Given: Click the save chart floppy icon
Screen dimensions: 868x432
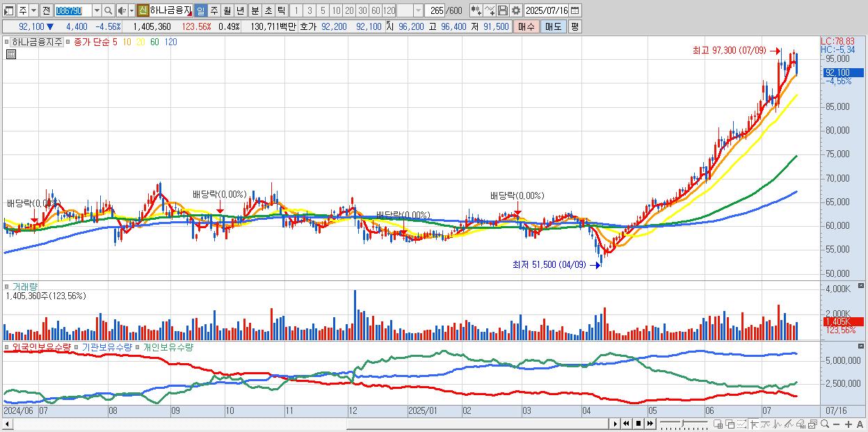Looking at the screenshot, I should tap(503, 10).
